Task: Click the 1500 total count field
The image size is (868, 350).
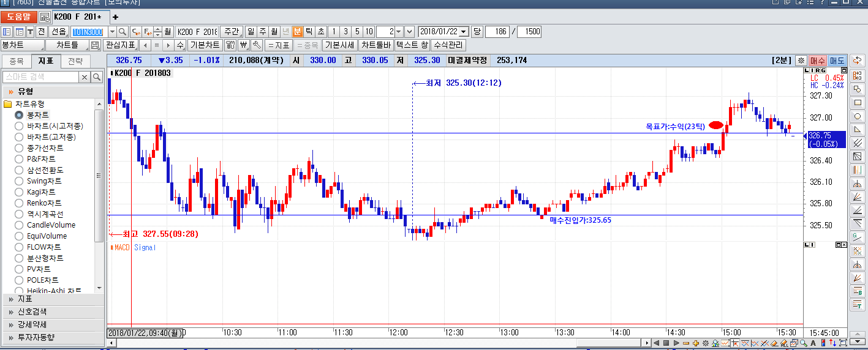Action: point(529,31)
